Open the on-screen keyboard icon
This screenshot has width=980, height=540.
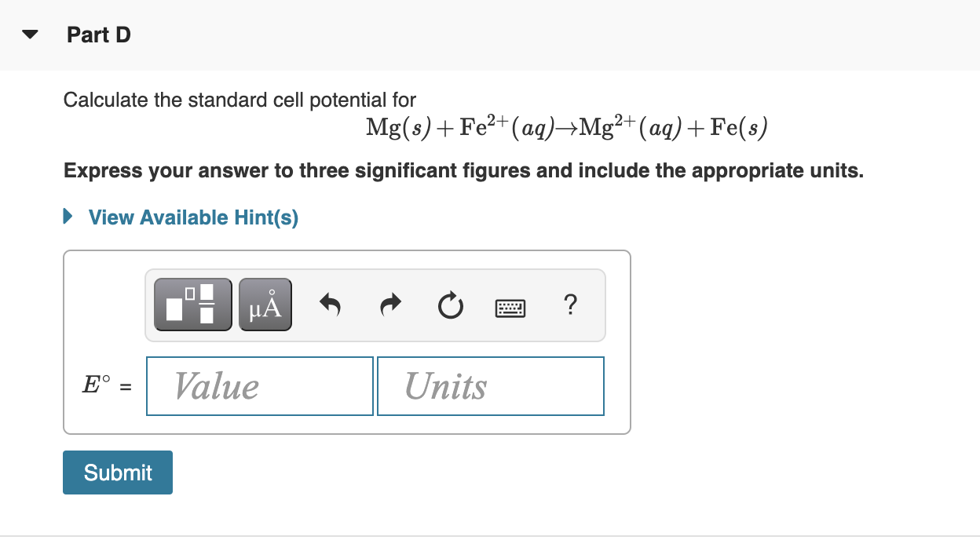[x=510, y=308]
